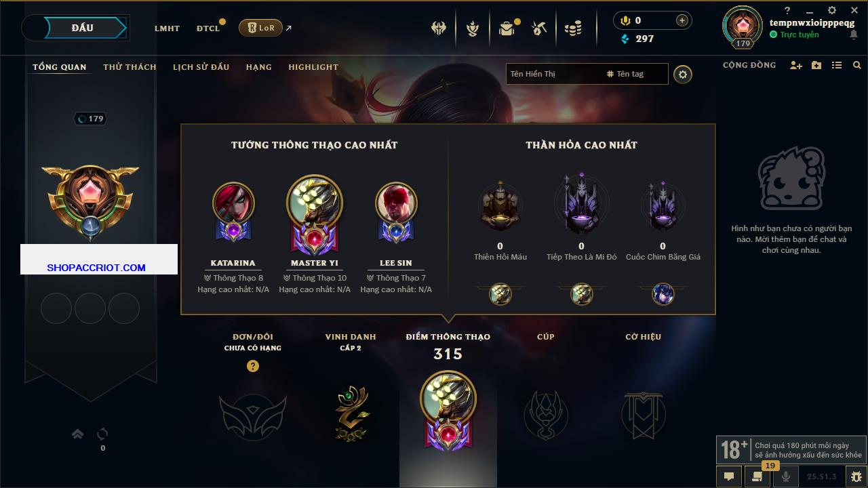
Task: Open the Loot crafting hammer icon
Action: pyautogui.click(x=539, y=28)
